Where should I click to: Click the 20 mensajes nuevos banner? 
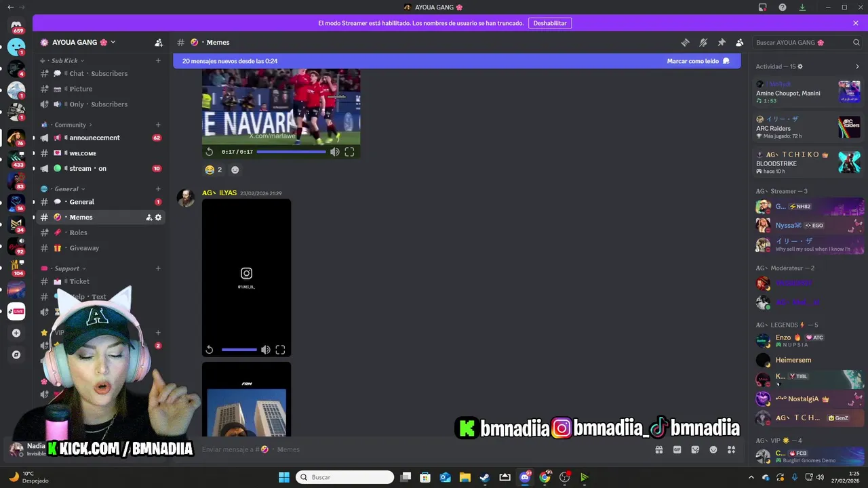click(x=457, y=61)
